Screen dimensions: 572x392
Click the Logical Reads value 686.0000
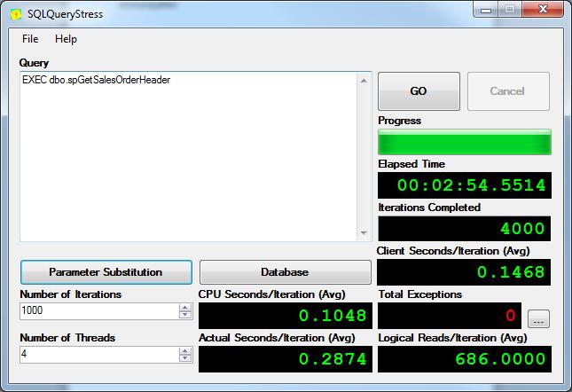coord(500,359)
